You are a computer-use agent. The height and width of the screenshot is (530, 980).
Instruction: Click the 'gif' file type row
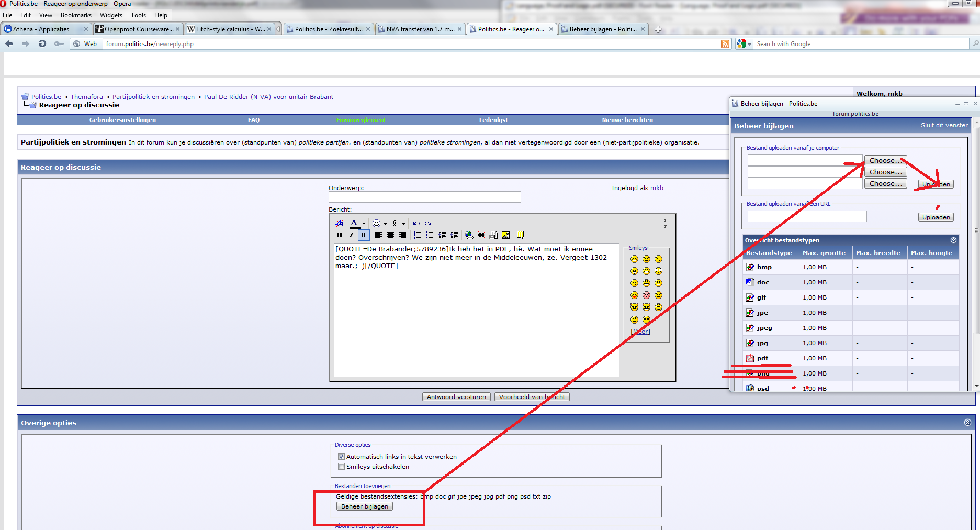pos(851,297)
